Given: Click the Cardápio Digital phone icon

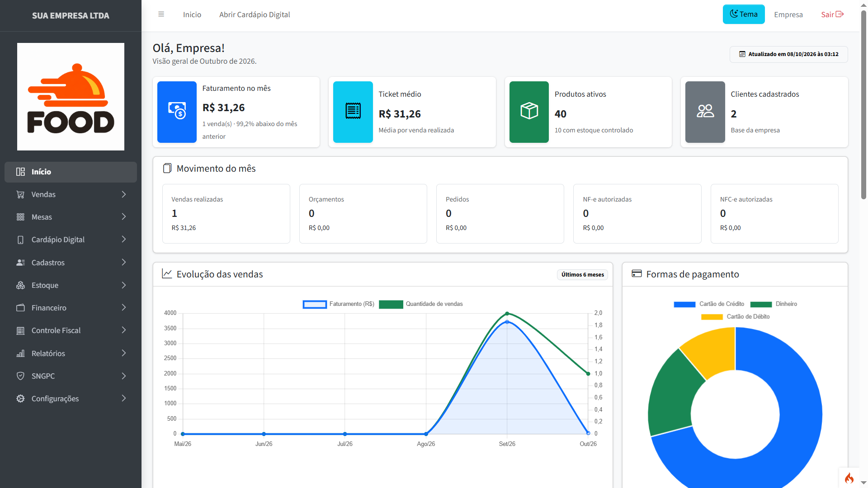Looking at the screenshot, I should click(x=20, y=240).
